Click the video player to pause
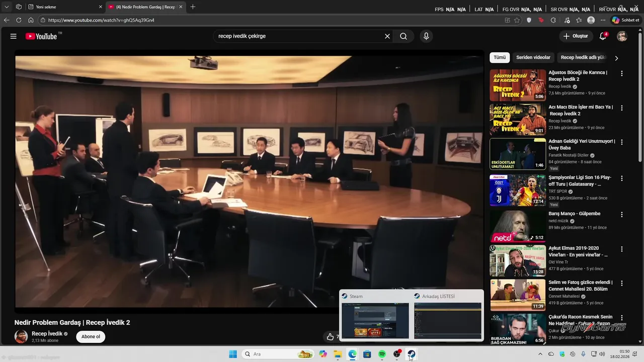The height and width of the screenshot is (362, 644). pyautogui.click(x=249, y=181)
